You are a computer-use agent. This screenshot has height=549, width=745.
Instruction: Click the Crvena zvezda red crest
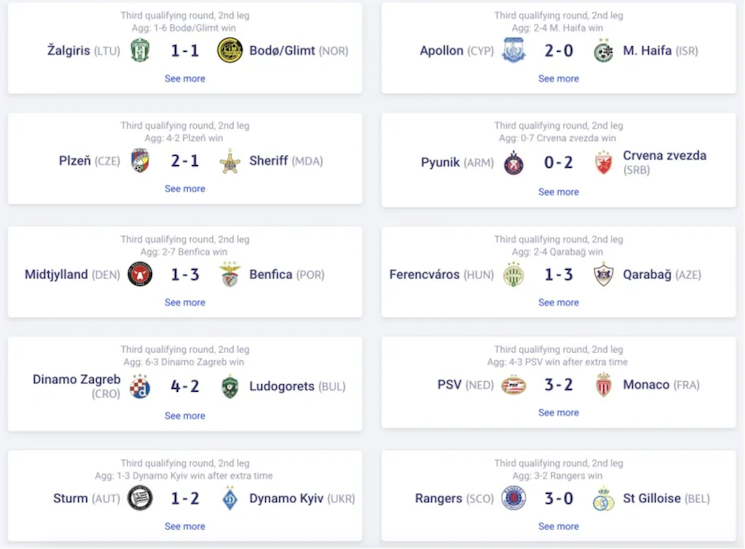point(603,163)
